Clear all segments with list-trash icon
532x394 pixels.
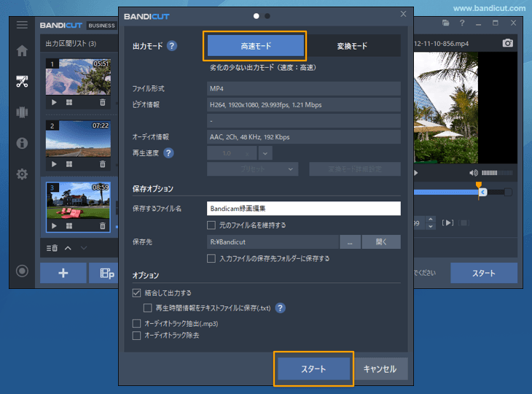tap(52, 248)
